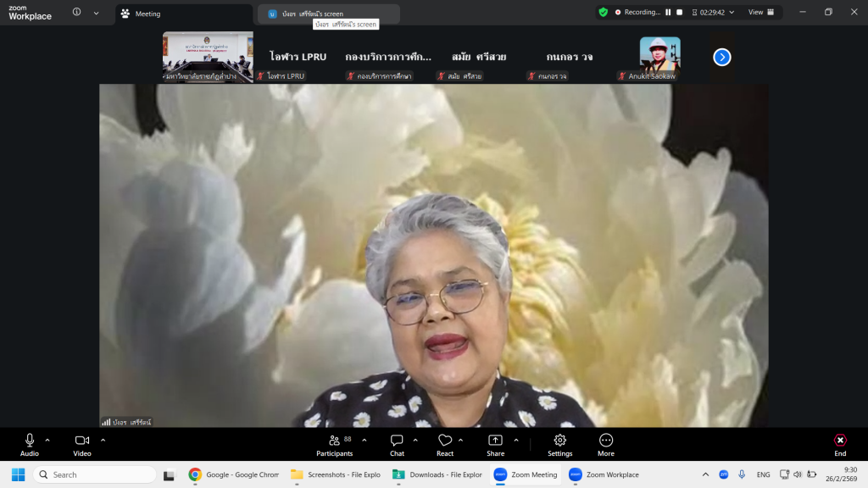Pause the recording
The image size is (868, 488).
point(668,13)
